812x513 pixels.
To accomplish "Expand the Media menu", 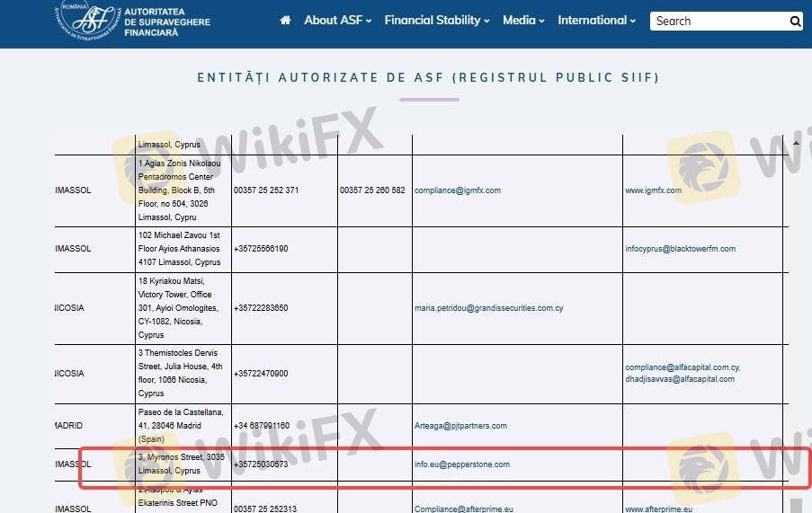I will click(524, 21).
